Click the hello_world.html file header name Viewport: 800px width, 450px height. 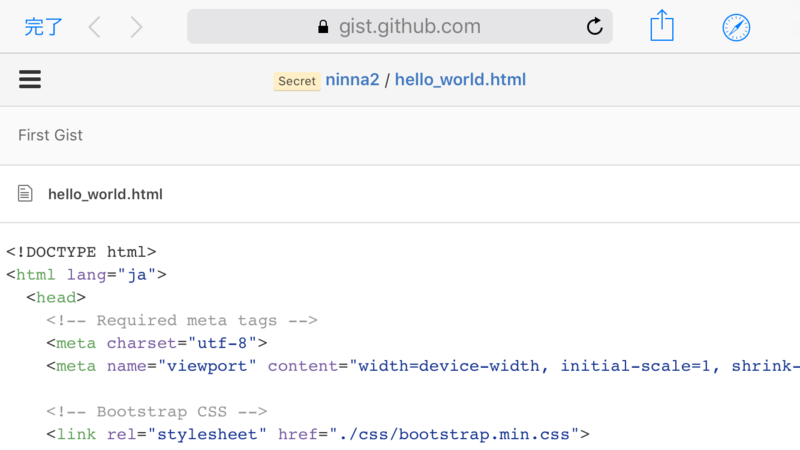105,194
